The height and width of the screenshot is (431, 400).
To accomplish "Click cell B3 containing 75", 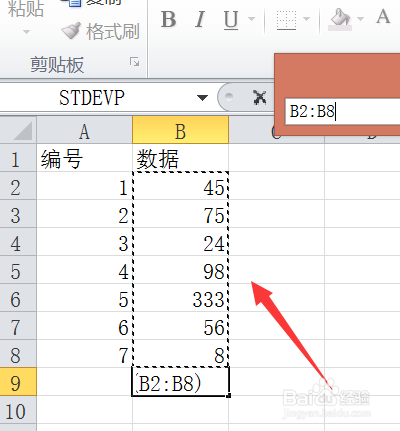I will click(180, 214).
